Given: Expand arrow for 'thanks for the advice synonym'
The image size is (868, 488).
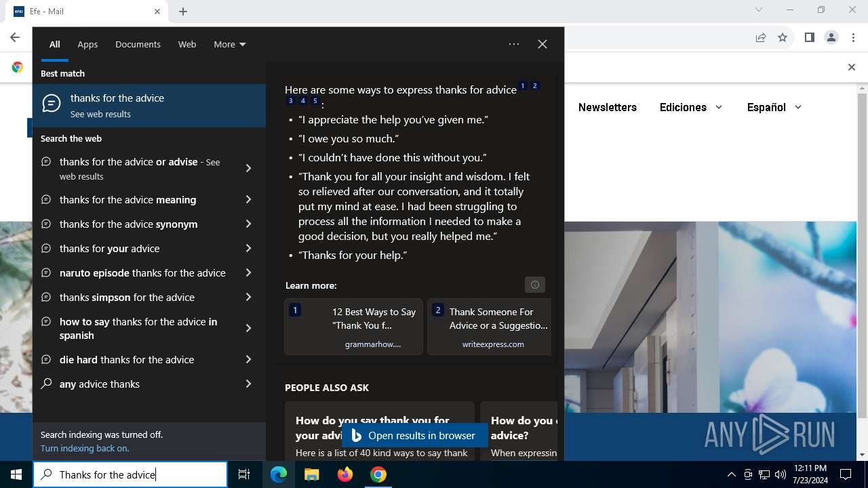Looking at the screenshot, I should pos(248,224).
